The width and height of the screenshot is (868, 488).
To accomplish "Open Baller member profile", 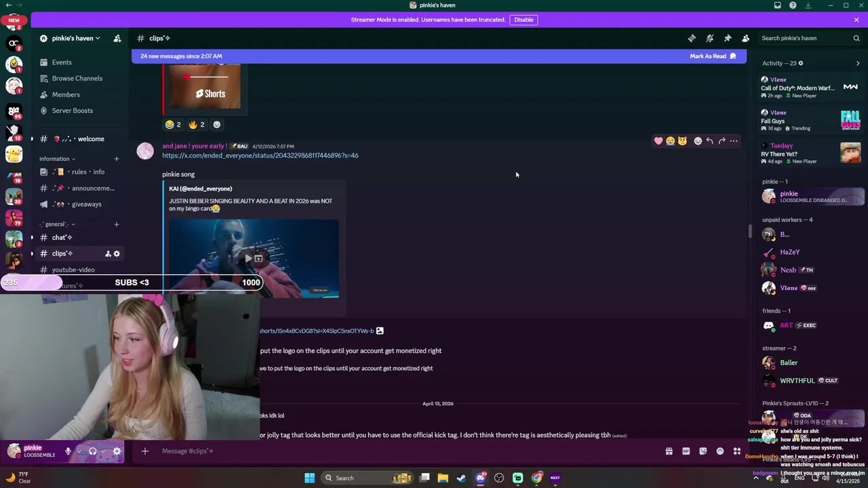I will coord(810,363).
